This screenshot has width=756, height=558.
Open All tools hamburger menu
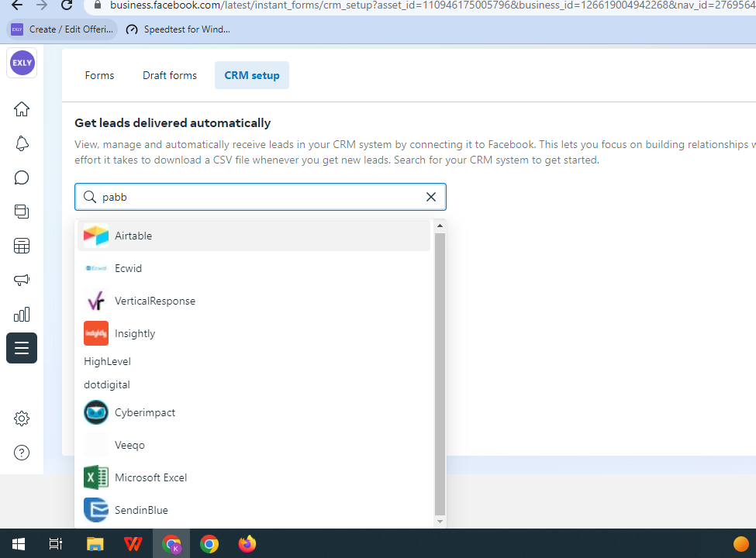click(22, 348)
